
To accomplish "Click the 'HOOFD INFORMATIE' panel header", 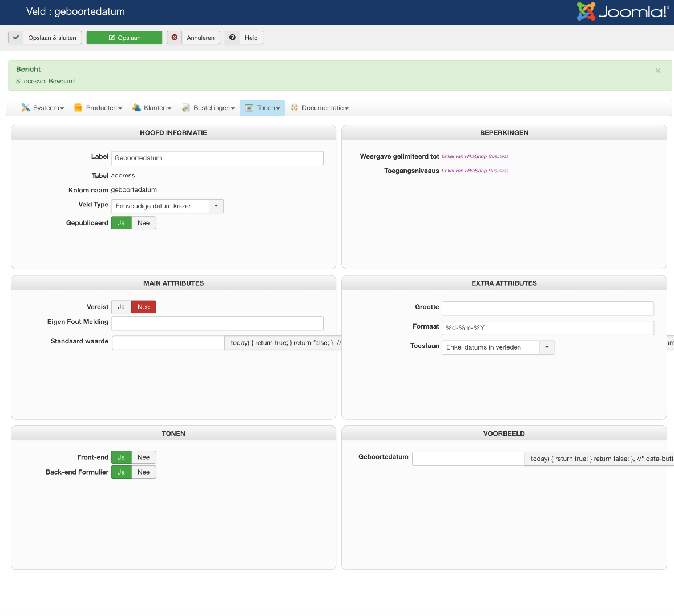I will 173,133.
